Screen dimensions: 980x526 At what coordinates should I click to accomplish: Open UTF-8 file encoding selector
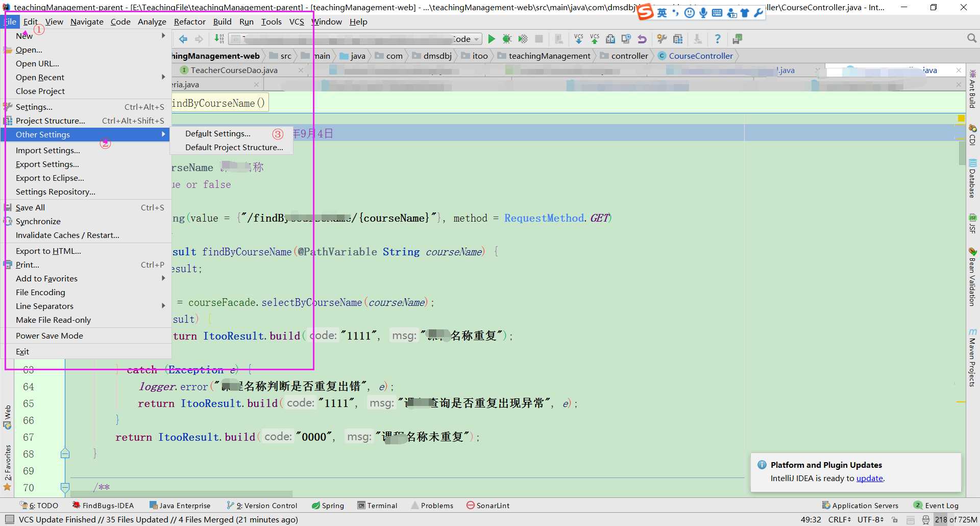871,519
